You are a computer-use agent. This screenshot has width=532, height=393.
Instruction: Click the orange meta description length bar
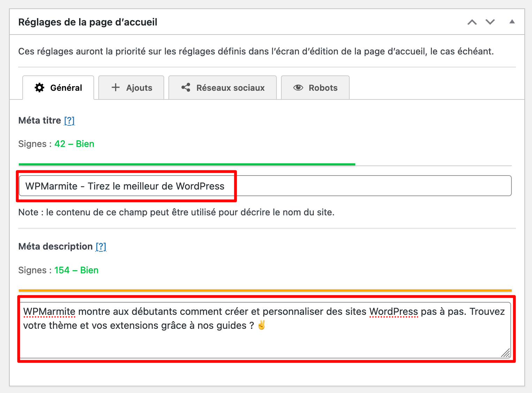265,290
